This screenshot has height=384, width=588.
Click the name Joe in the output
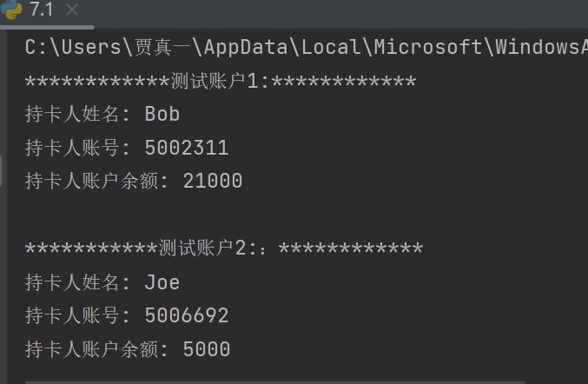(x=162, y=282)
